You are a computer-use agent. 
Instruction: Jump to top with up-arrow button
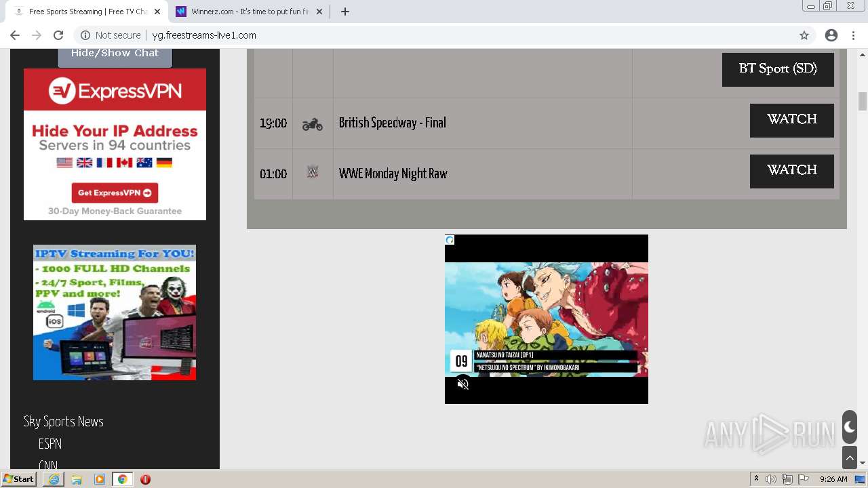(850, 458)
